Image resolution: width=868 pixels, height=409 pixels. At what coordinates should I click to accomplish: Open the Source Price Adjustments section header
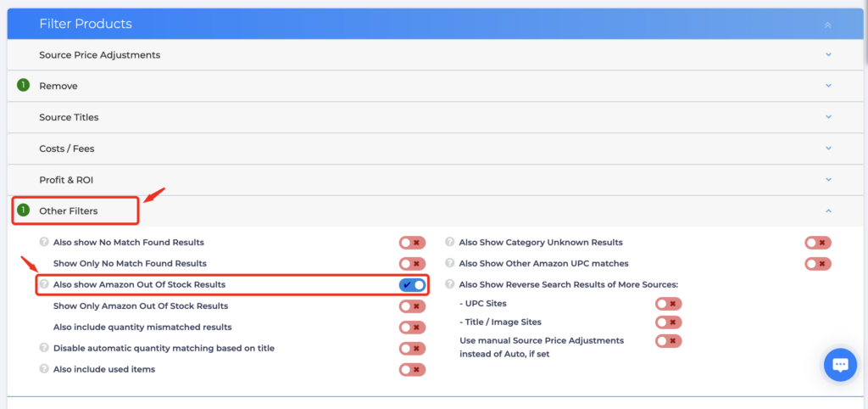pos(436,55)
